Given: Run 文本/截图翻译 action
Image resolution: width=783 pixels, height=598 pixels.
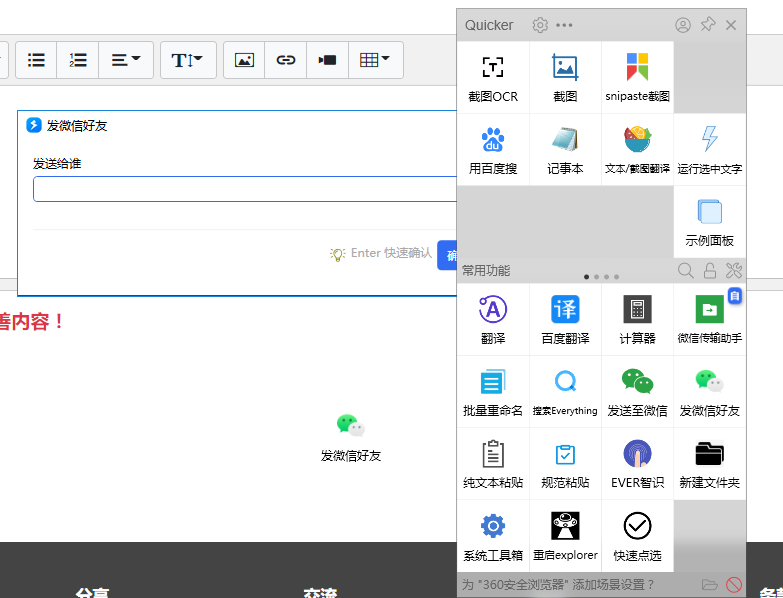Looking at the screenshot, I should pyautogui.click(x=637, y=149).
